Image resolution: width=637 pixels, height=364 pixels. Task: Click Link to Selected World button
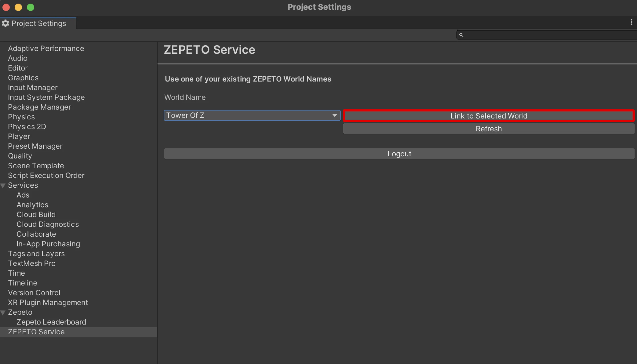489,115
